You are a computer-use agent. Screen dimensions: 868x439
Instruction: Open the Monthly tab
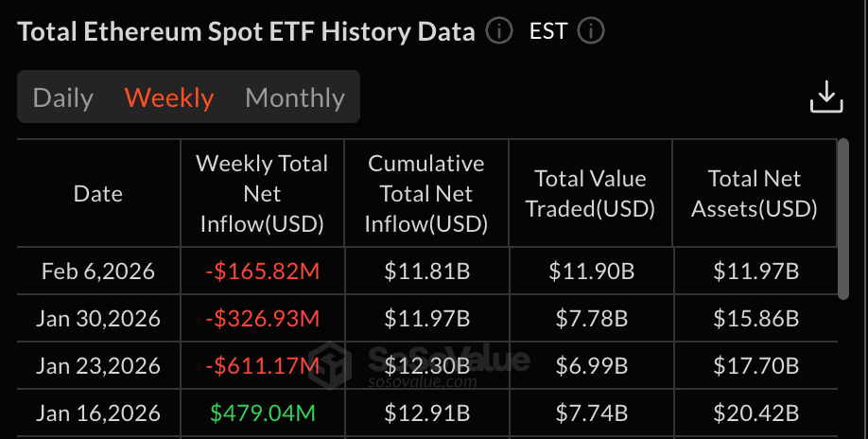coord(295,97)
